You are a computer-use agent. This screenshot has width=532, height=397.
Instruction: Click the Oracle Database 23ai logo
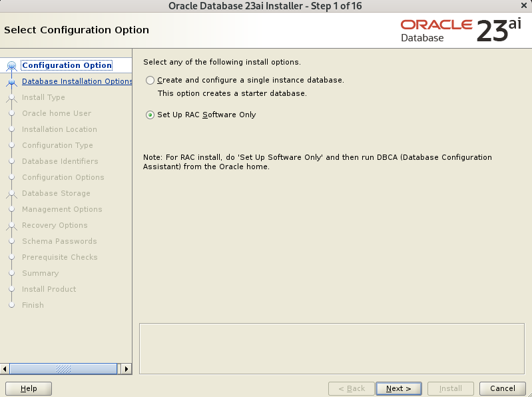coord(461,31)
